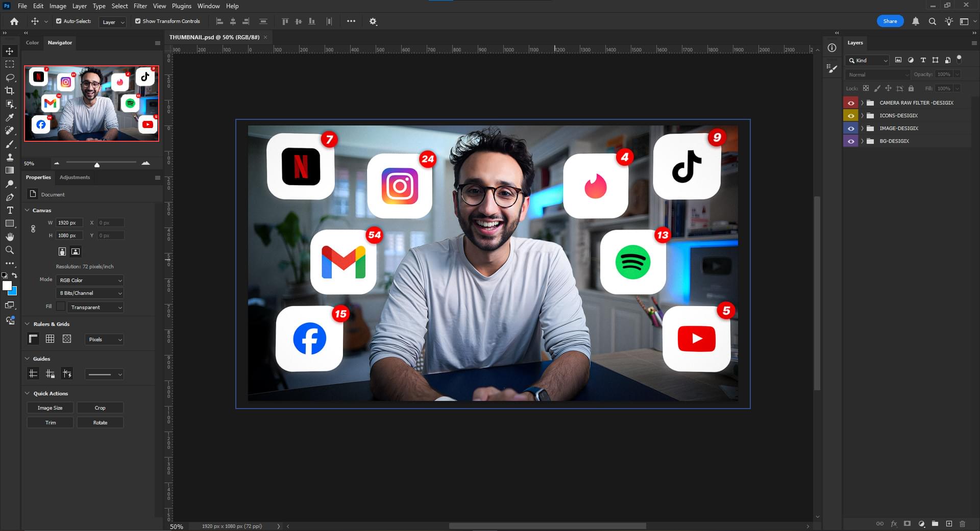Expand the IMAGE-DESIGIX layer group
The image size is (980, 531).
click(x=862, y=128)
